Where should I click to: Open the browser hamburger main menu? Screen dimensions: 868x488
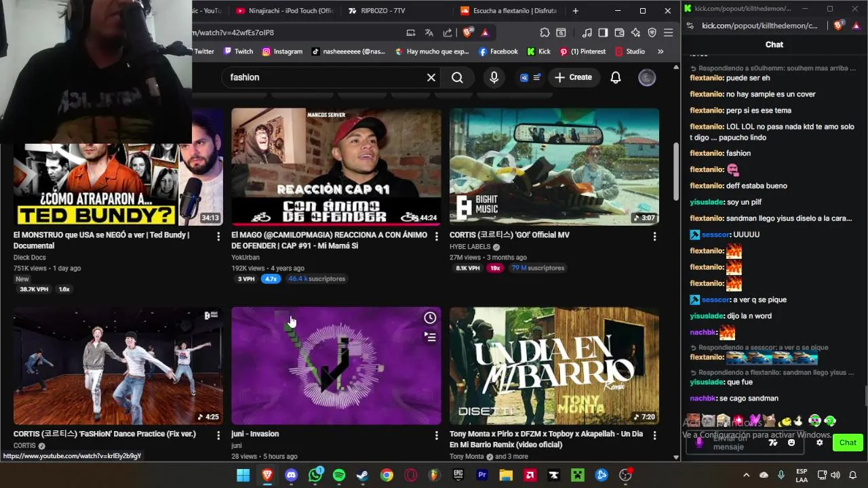click(668, 33)
